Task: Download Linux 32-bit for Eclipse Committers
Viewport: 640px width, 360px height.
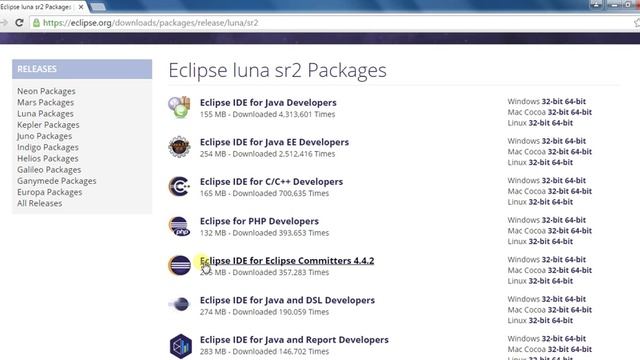Action: [539, 281]
